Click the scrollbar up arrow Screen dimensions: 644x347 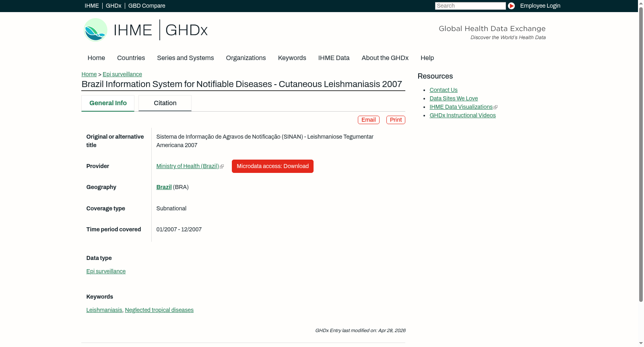[641, 3]
